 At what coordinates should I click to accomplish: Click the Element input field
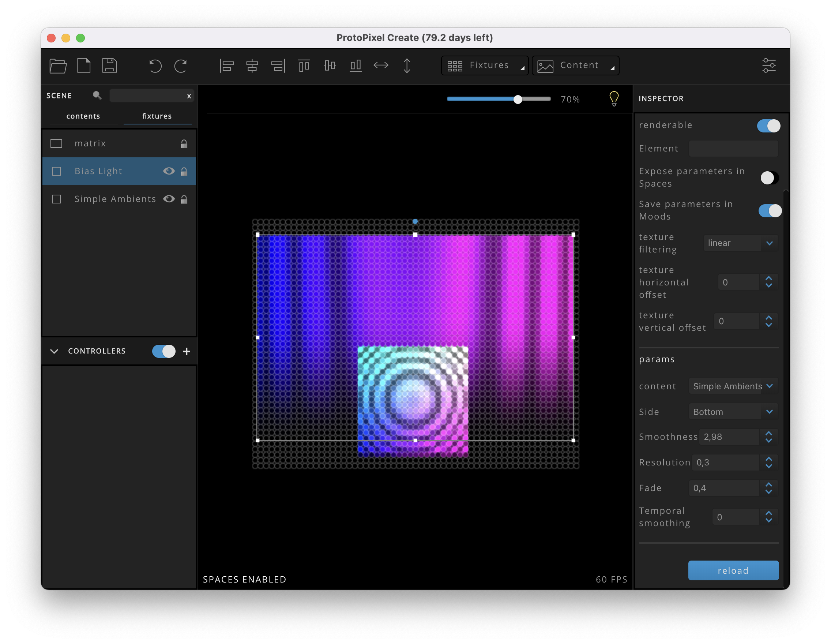point(733,149)
